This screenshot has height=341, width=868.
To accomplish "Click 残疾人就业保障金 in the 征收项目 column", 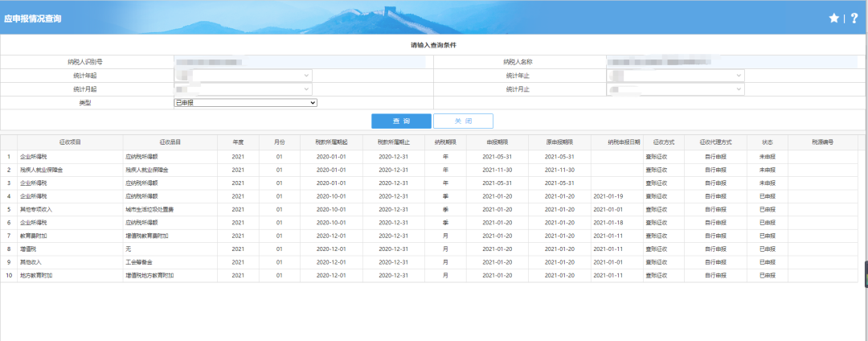I will (x=42, y=170).
